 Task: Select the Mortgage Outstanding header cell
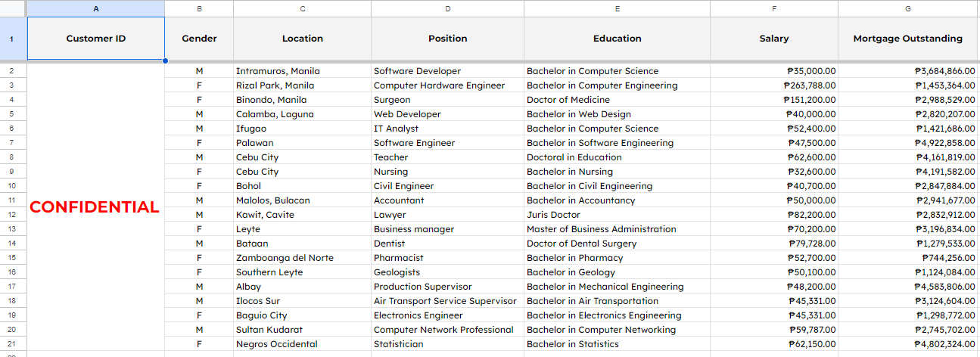point(908,39)
